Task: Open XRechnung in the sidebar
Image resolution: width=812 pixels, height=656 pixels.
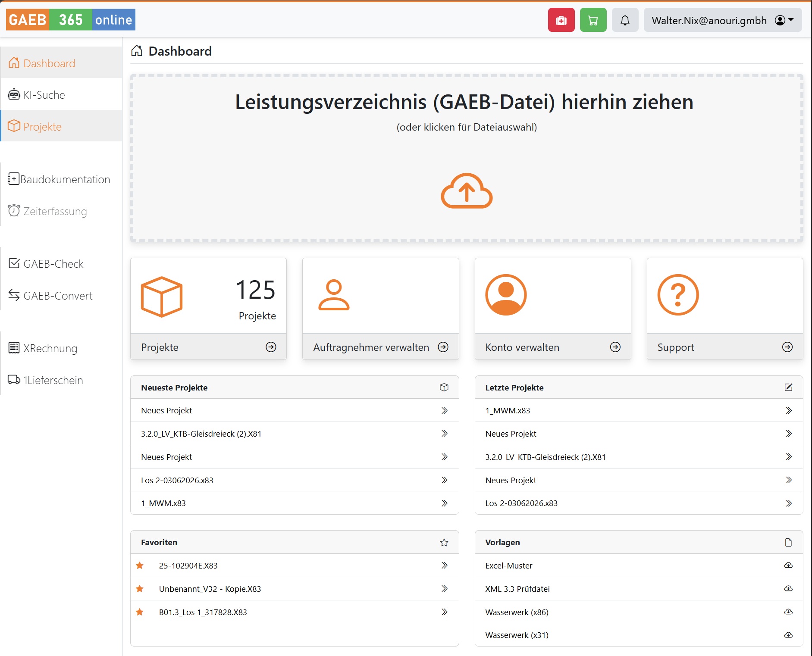Action: pyautogui.click(x=61, y=348)
